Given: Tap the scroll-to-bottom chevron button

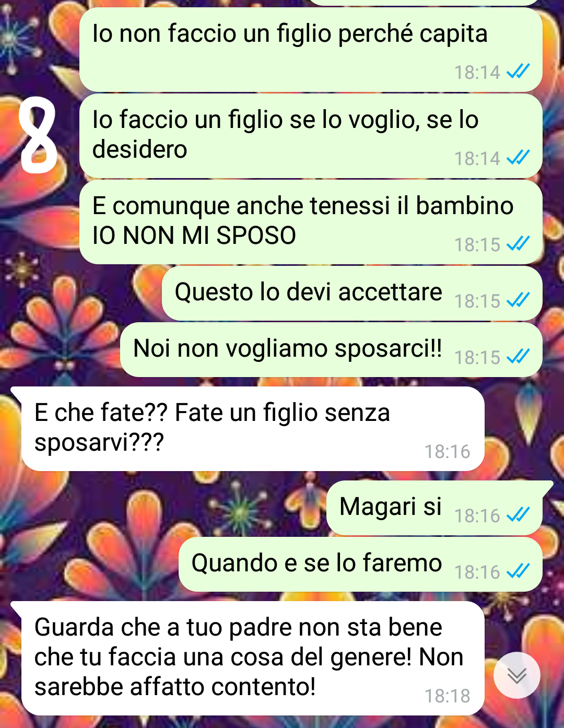Looking at the screenshot, I should point(517,675).
